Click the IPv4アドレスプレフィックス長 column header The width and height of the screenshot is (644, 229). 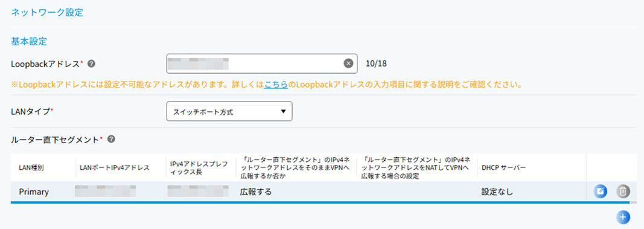199,168
